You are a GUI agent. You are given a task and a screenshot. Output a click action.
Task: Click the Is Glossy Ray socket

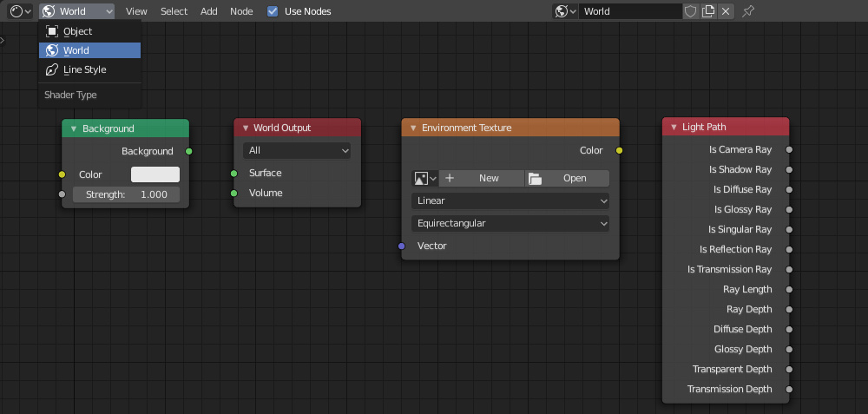(789, 209)
